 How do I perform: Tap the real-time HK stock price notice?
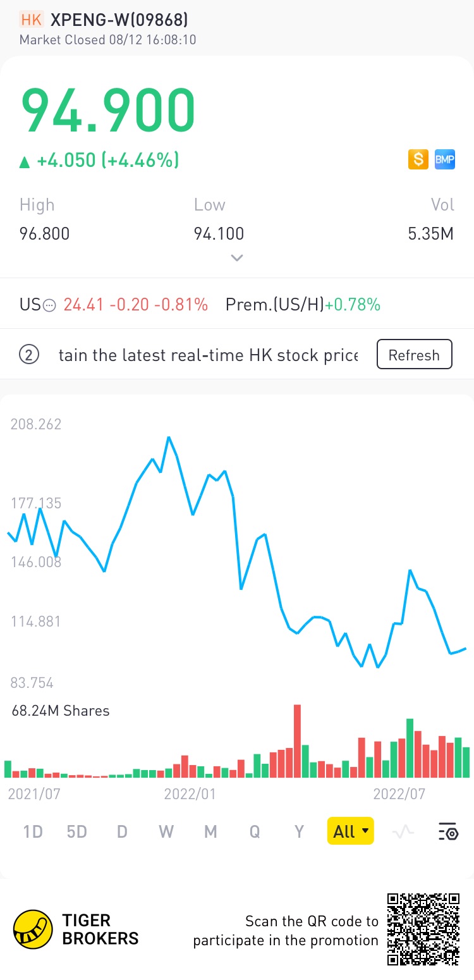tap(209, 355)
